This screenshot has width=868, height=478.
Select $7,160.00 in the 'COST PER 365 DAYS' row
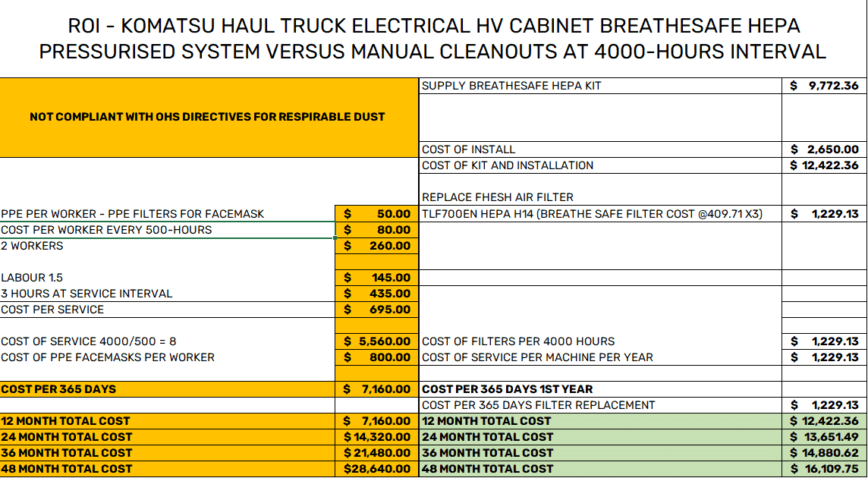pos(377,389)
